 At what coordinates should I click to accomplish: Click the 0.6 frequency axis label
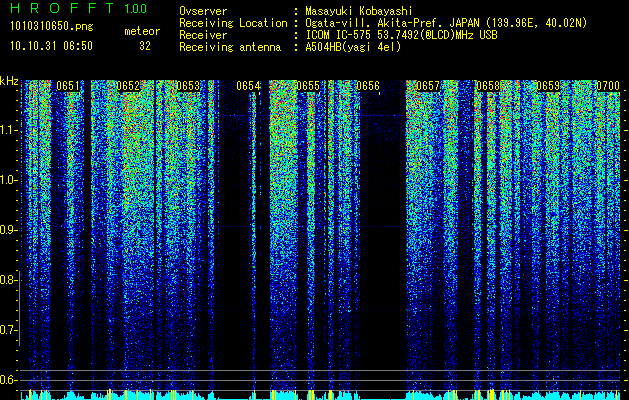click(9, 380)
